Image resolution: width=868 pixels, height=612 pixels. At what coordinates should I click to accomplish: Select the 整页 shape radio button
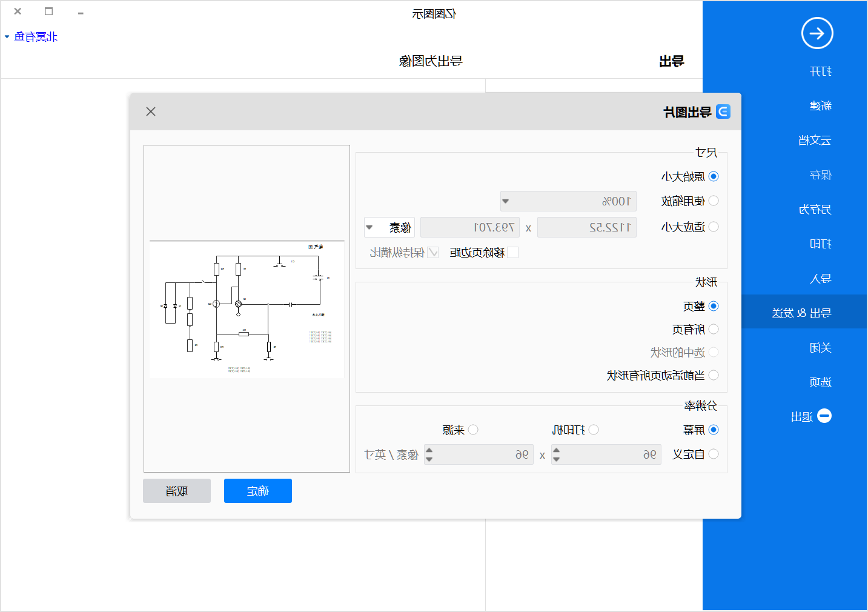click(x=714, y=306)
